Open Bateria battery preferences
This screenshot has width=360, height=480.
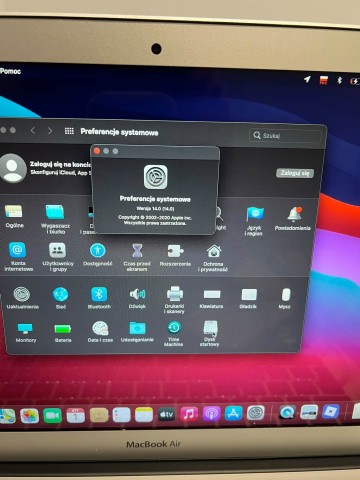click(63, 333)
